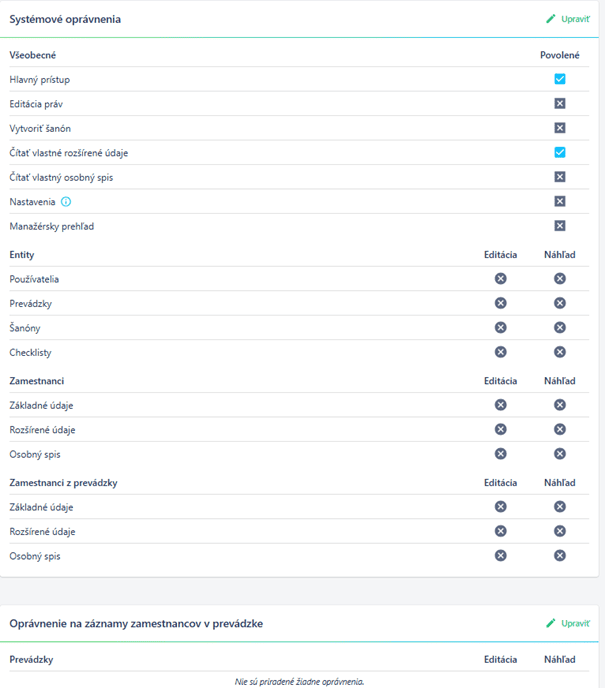This screenshot has height=688, width=605.
Task: Toggle the Hlavný prístup checkbox
Action: pos(560,79)
